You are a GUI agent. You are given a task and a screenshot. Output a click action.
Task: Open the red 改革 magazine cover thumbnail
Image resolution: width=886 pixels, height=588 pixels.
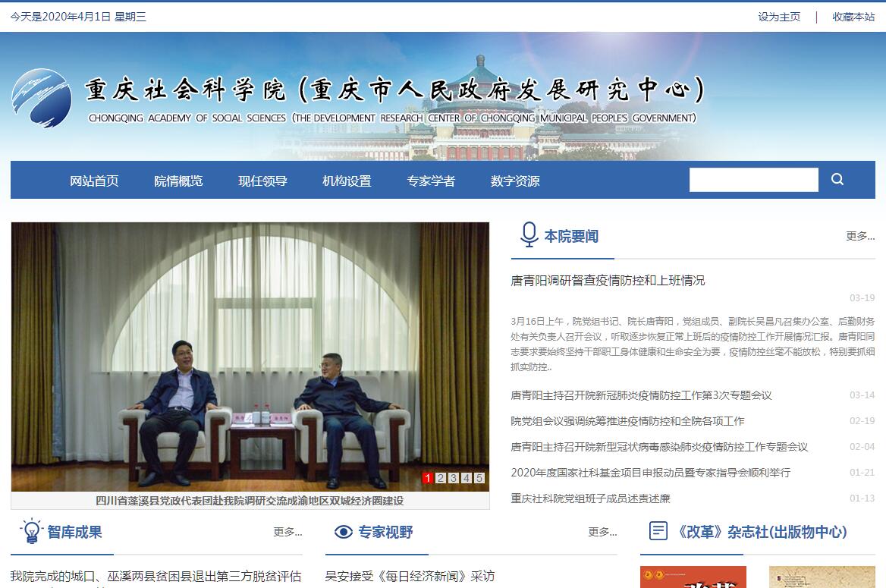coord(693,577)
